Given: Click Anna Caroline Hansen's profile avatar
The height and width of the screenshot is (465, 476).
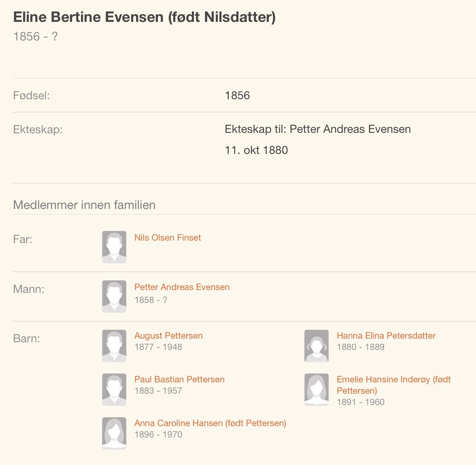Looking at the screenshot, I should coord(114,433).
